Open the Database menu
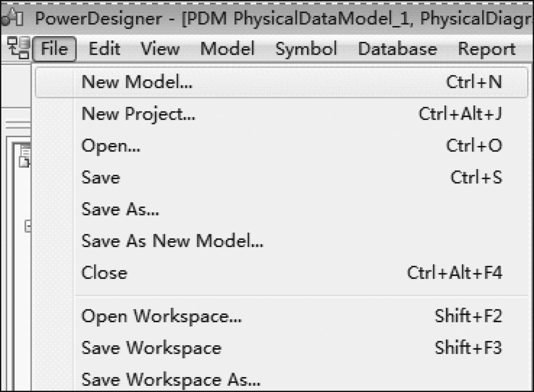The height and width of the screenshot is (392, 534). tap(397, 49)
